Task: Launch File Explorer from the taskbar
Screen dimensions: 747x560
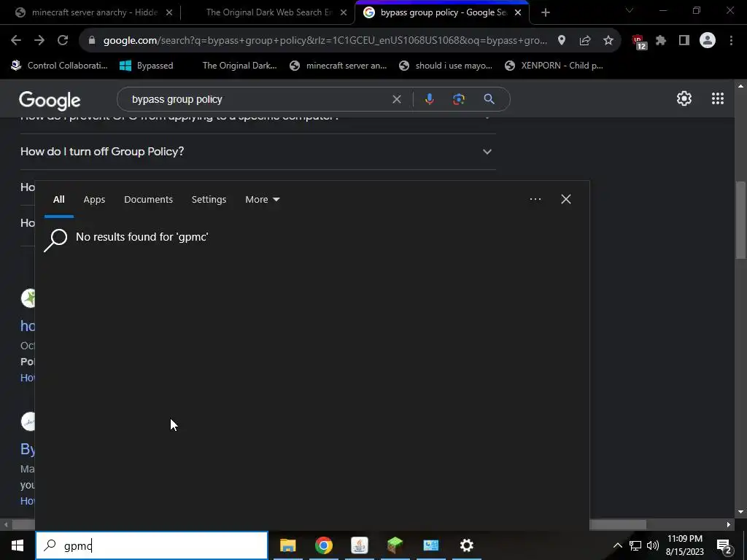Action: [287, 545]
